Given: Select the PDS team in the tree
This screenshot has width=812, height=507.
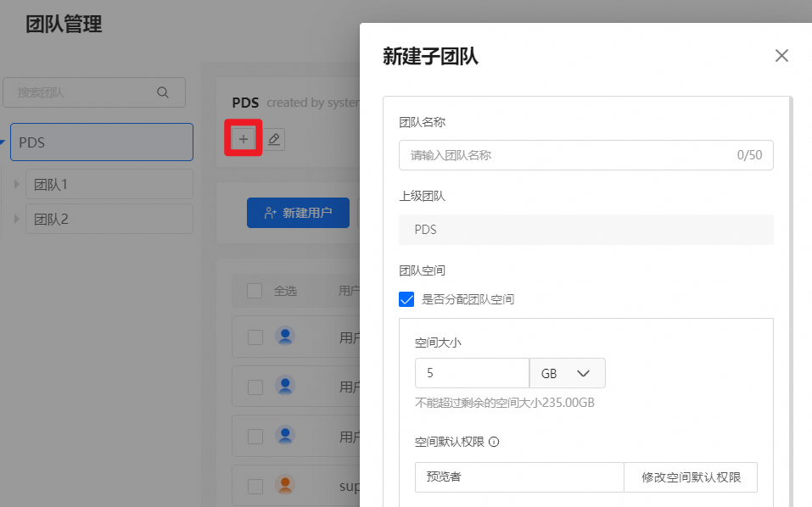Looking at the screenshot, I should click(x=102, y=142).
